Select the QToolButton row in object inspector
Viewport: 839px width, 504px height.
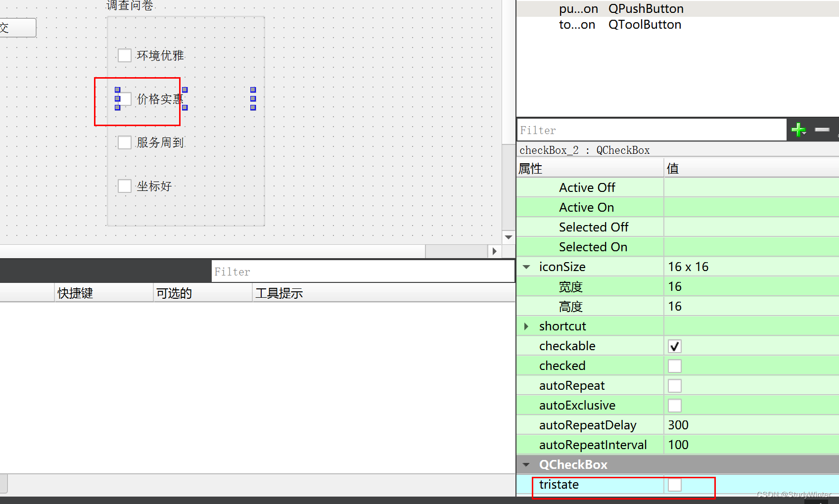(678, 25)
